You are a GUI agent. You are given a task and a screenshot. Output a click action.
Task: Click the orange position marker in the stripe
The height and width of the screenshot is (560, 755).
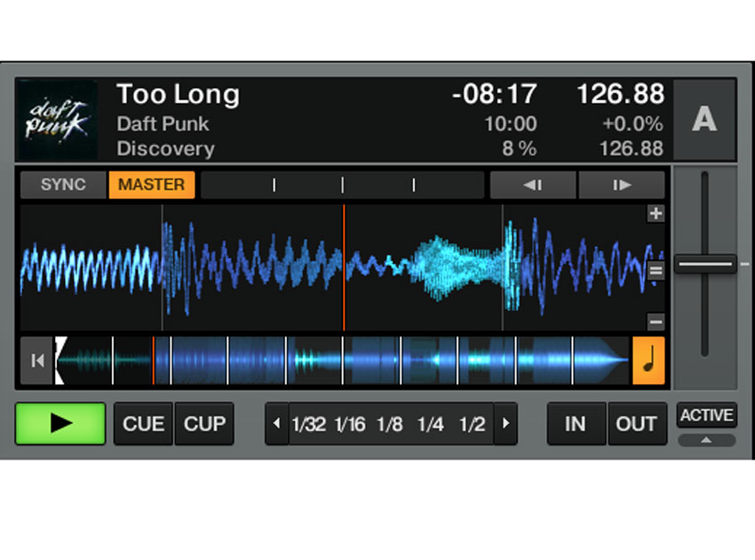(153, 360)
